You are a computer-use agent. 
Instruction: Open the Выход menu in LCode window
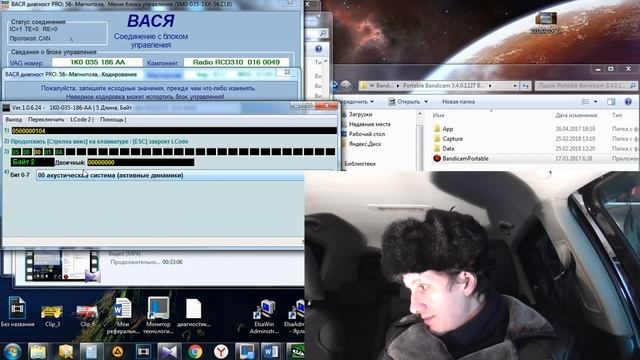click(x=13, y=120)
